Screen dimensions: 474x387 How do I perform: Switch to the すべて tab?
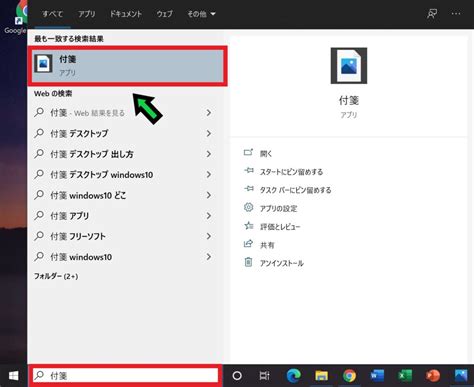coord(53,14)
